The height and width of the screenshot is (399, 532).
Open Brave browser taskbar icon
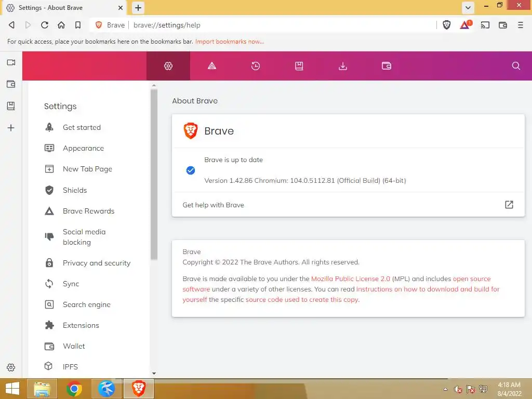138,389
